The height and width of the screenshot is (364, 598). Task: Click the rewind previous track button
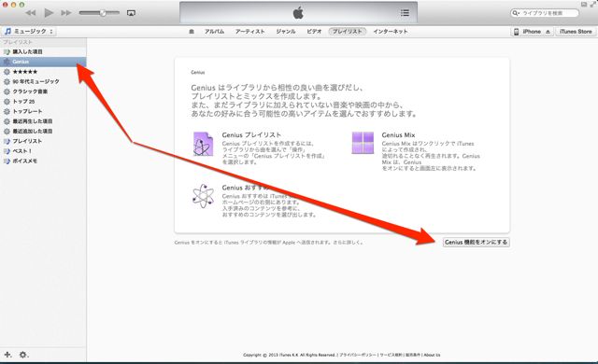click(31, 12)
